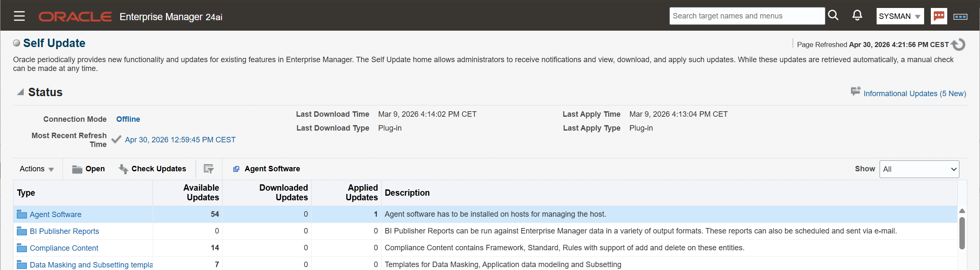This screenshot has height=270, width=980.
Task: Open the hamburger navigation menu
Action: [19, 16]
